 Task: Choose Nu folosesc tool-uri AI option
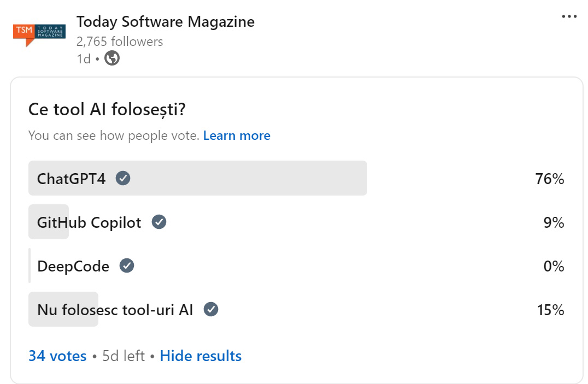115,310
